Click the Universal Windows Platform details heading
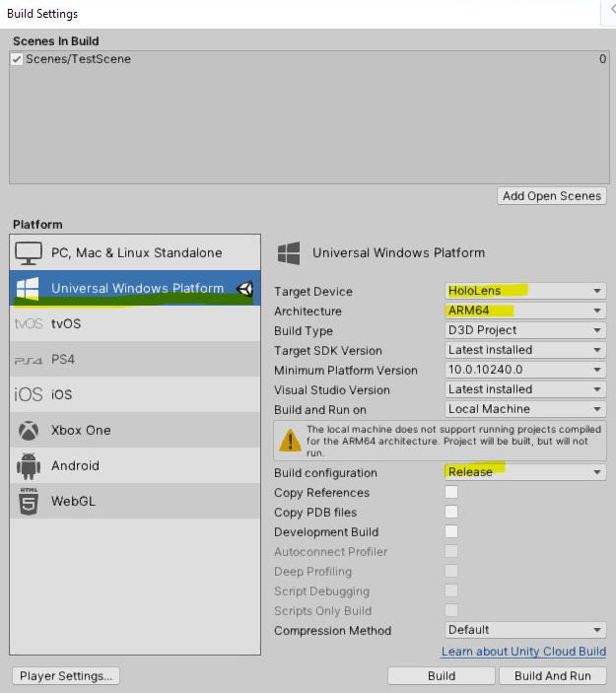The height and width of the screenshot is (693, 616). (x=398, y=252)
